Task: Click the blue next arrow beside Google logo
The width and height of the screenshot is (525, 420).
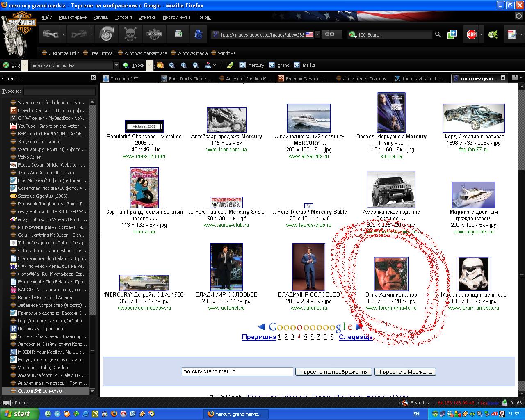Action: tap(359, 327)
